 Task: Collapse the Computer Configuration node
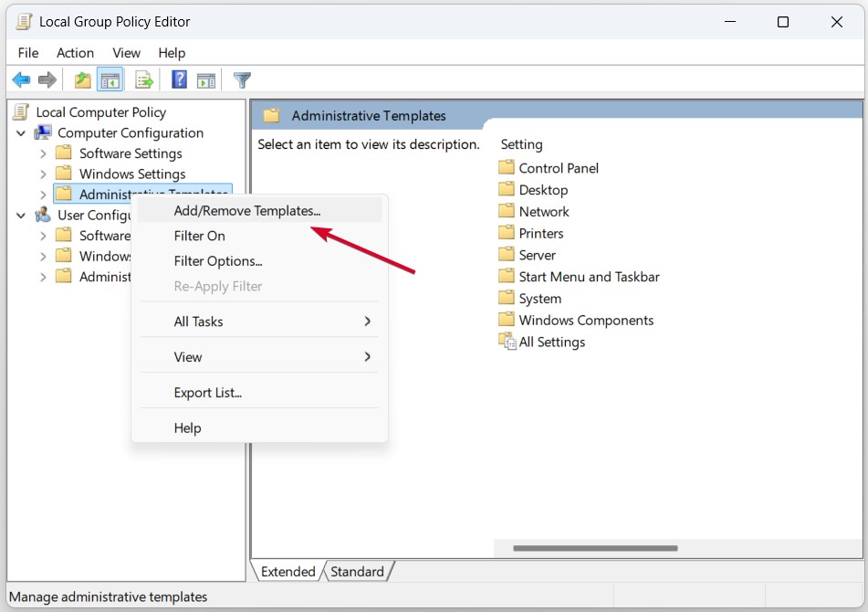coord(21,133)
